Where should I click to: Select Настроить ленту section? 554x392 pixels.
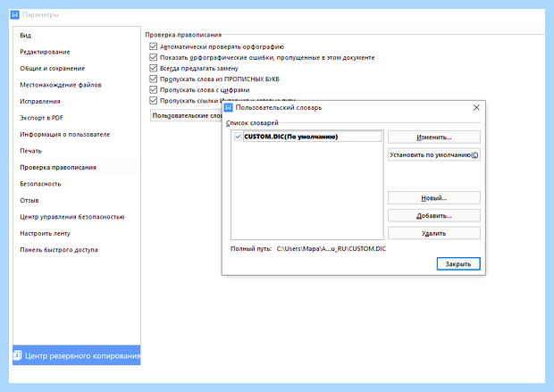click(x=45, y=233)
